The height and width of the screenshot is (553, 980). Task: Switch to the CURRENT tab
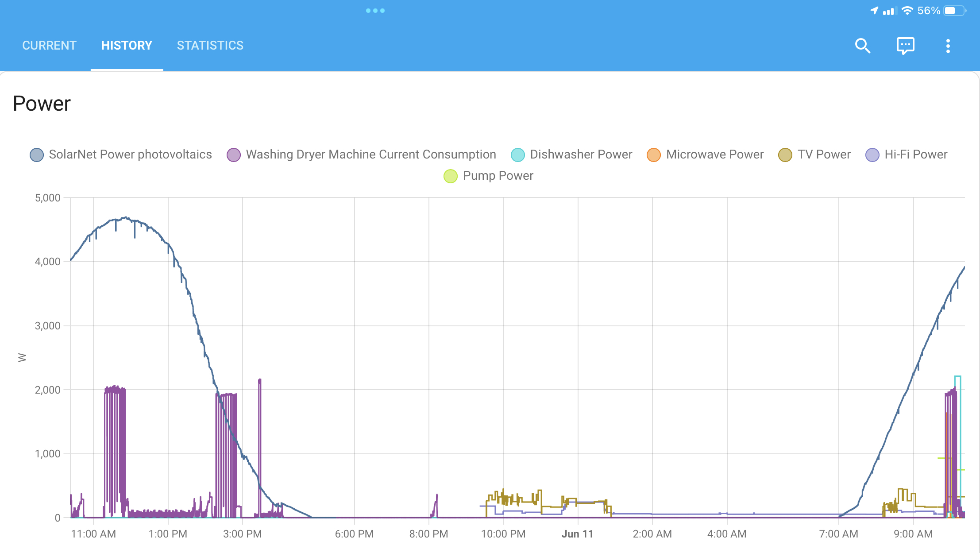49,45
